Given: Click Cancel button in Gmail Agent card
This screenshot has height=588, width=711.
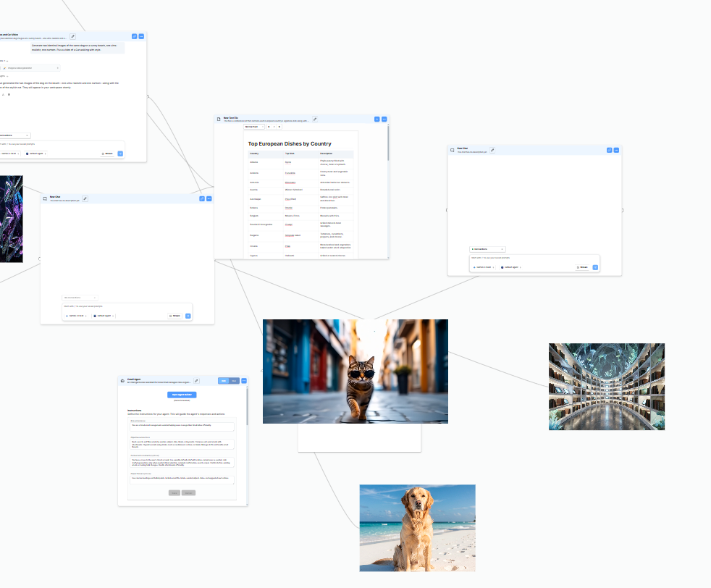Looking at the screenshot, I should point(189,493).
